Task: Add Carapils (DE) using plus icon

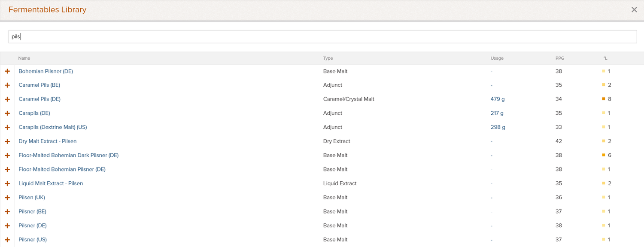Action: point(7,113)
